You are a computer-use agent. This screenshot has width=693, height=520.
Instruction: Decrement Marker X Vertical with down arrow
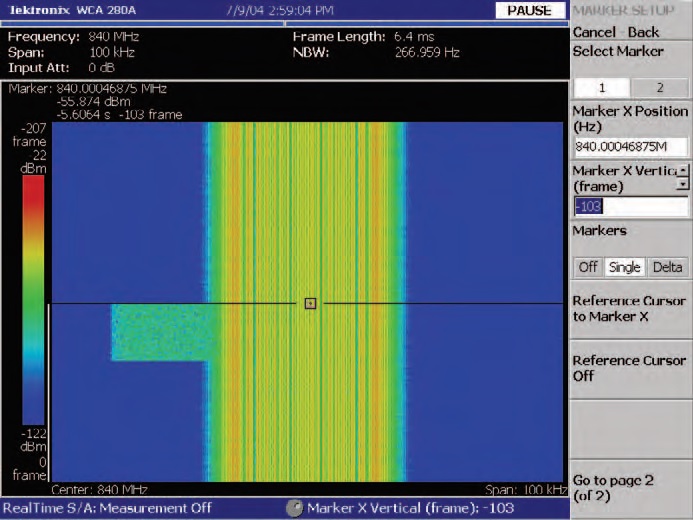(683, 184)
